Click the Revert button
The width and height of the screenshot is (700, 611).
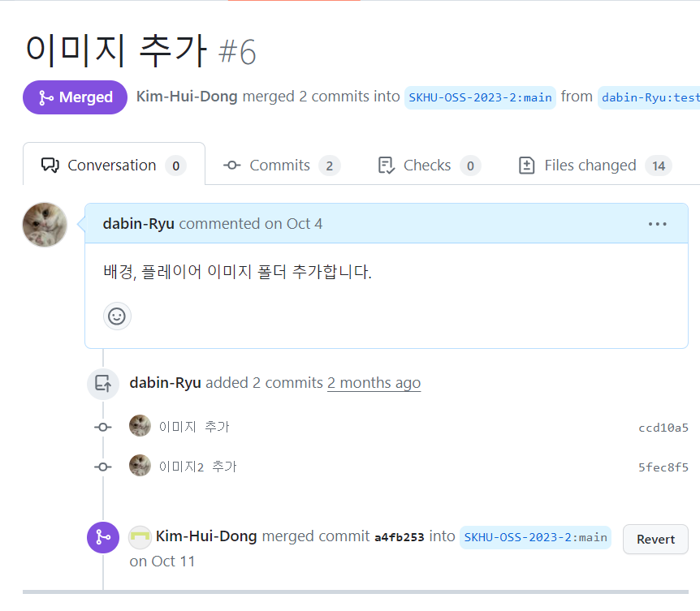[655, 538]
